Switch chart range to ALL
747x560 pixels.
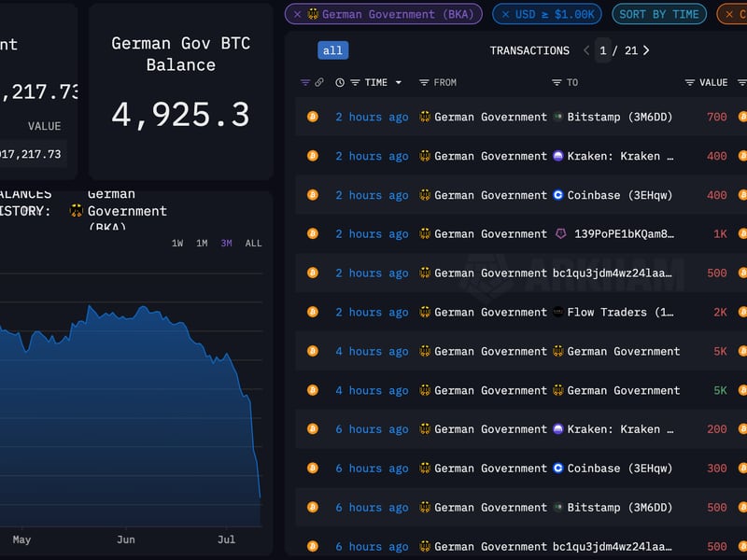pos(252,243)
